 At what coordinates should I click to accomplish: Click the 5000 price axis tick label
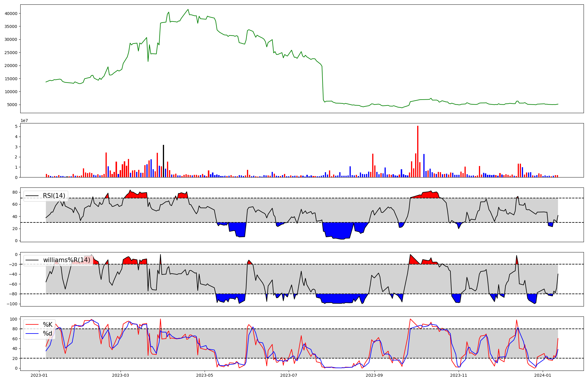pos(12,105)
